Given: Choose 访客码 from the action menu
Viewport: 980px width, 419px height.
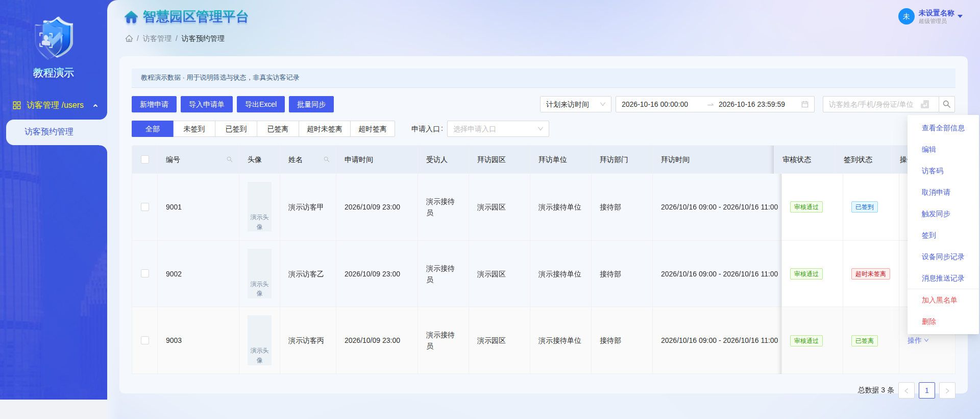Looking at the screenshot, I should (943, 171).
